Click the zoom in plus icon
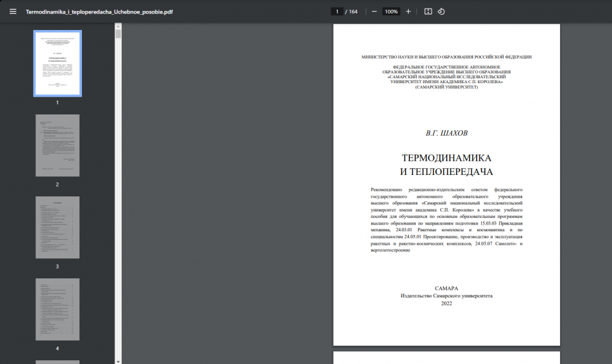Screen dimensions: 612x364 point(408,12)
